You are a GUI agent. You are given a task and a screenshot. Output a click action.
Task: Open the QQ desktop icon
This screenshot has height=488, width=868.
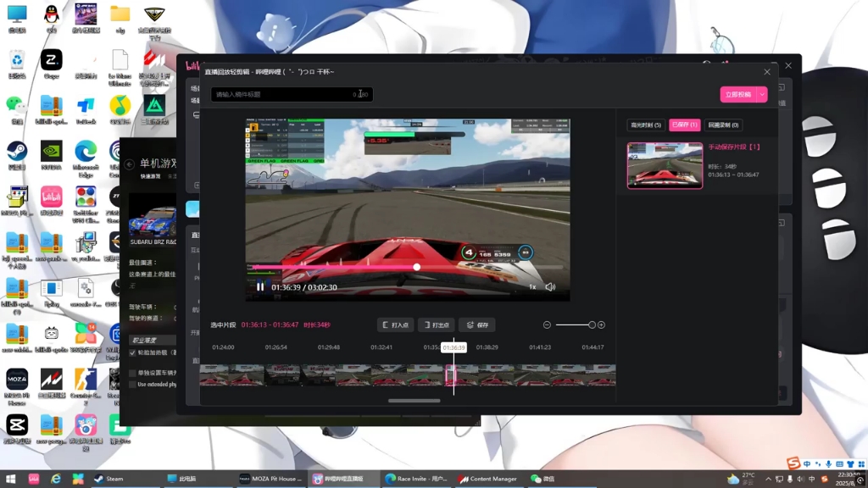[x=52, y=19]
